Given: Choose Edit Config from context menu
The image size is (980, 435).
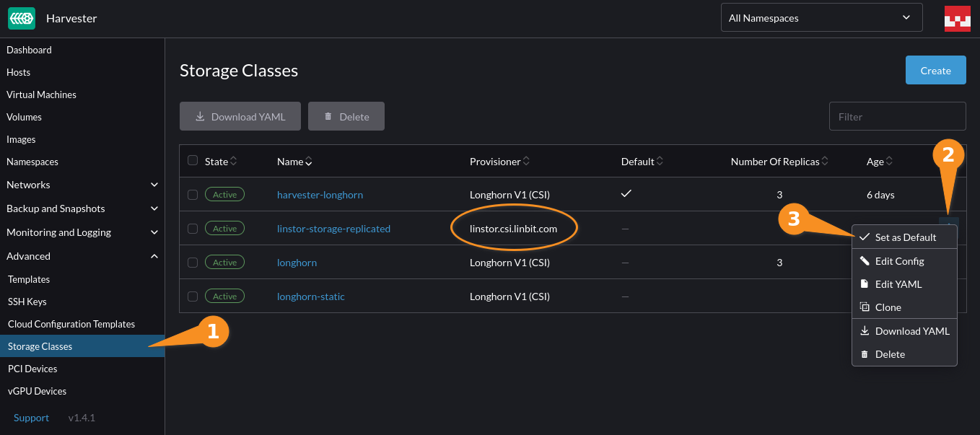Looking at the screenshot, I should coord(904,261).
